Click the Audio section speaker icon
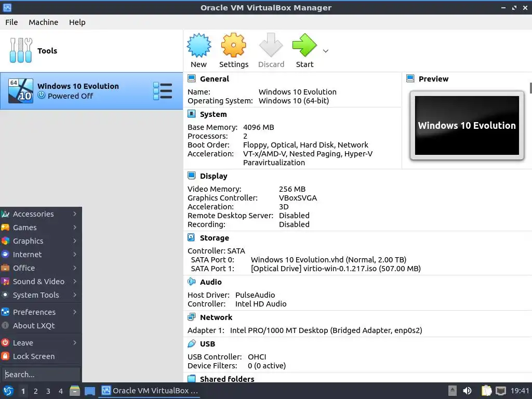The image size is (532, 399). [191, 282]
